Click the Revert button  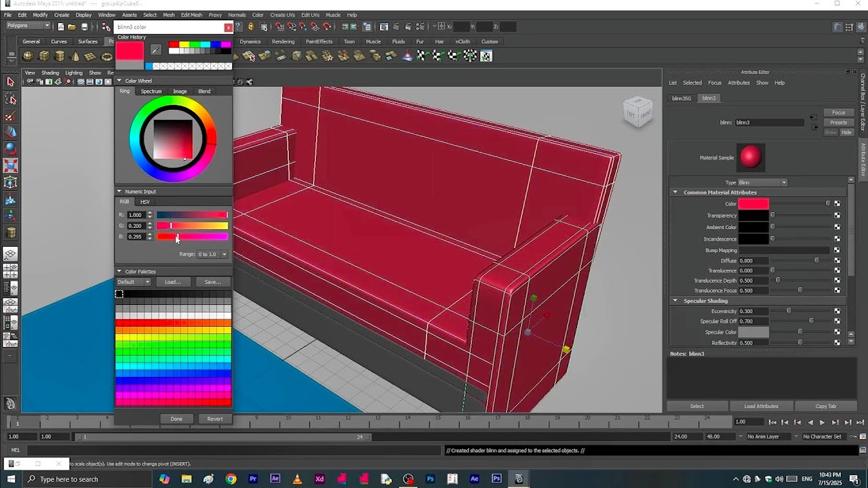coord(215,419)
